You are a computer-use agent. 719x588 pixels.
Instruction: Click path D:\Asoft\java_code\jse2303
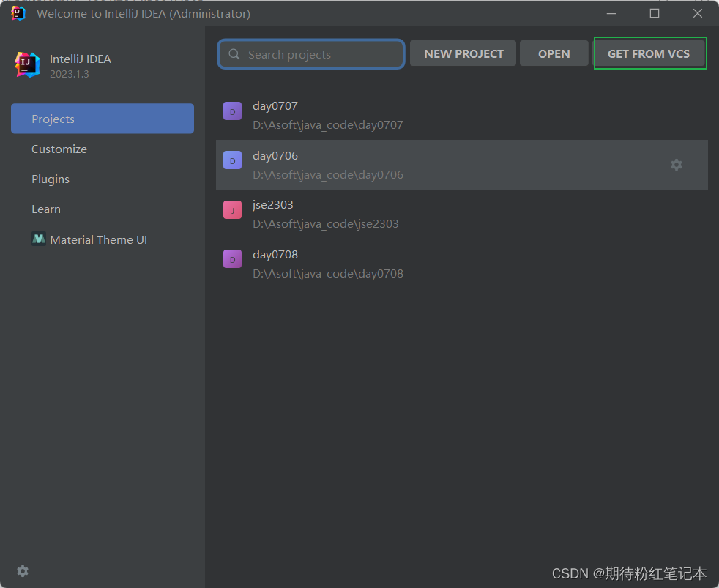(x=326, y=224)
